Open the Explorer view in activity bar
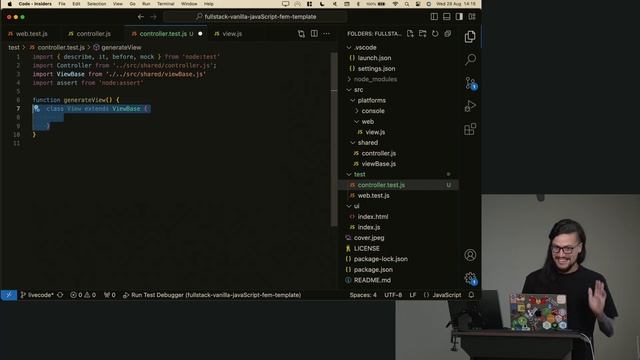Screen dimensions: 640x360 tap(470, 37)
